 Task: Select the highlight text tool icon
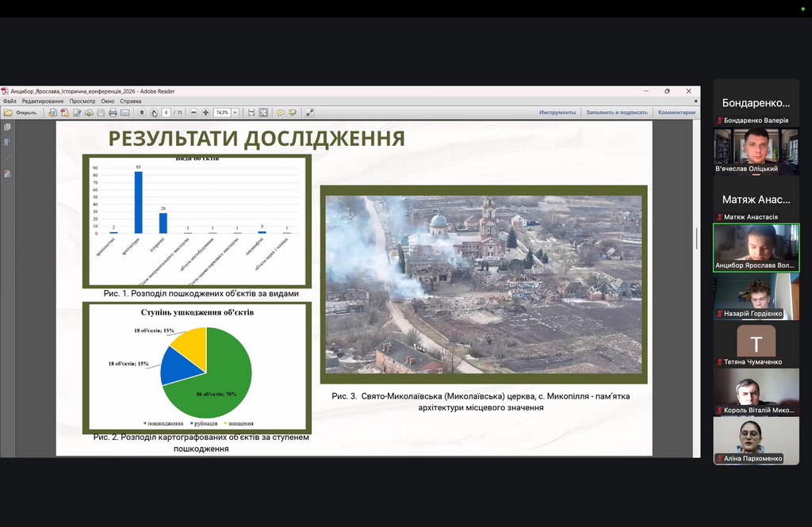coord(293,113)
